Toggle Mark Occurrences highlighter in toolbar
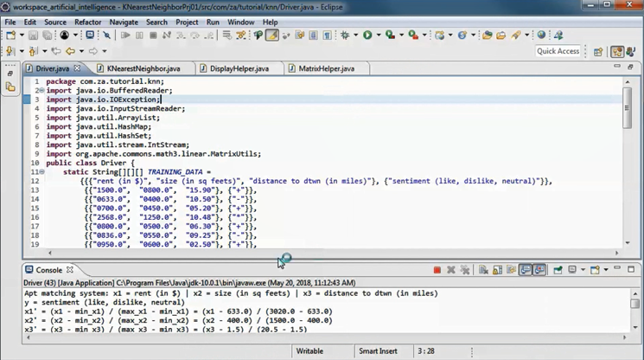This screenshot has width=644, height=360. (272, 35)
